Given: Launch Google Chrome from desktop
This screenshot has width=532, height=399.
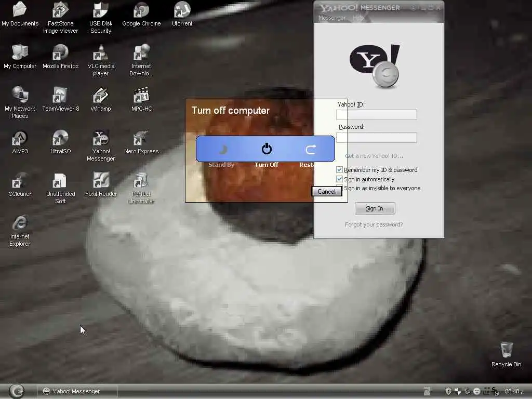Looking at the screenshot, I should pos(141,14).
